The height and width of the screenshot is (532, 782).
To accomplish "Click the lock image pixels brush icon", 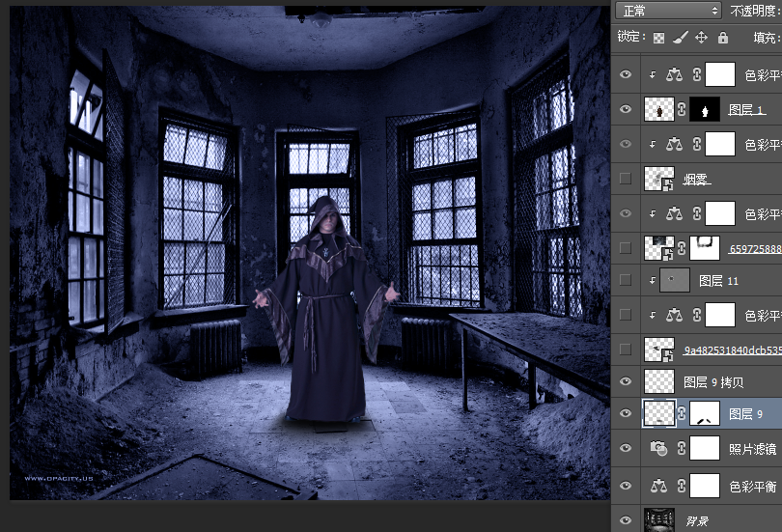I will click(x=680, y=38).
